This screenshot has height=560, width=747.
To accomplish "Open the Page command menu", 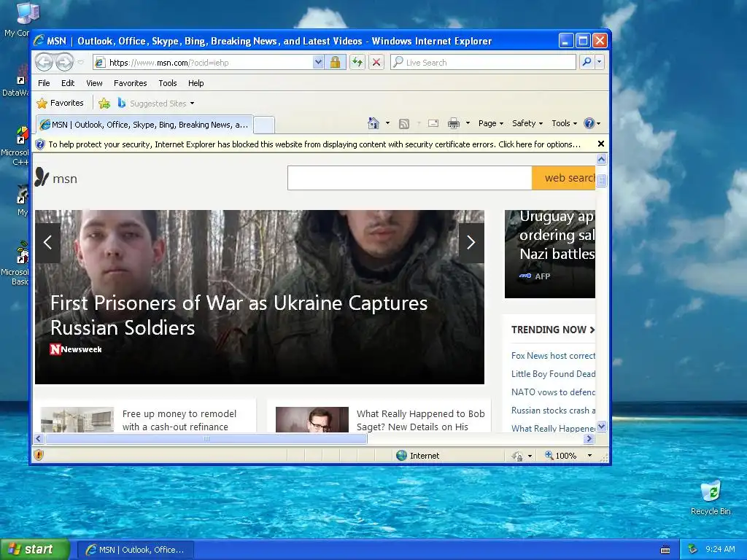I will pos(491,123).
